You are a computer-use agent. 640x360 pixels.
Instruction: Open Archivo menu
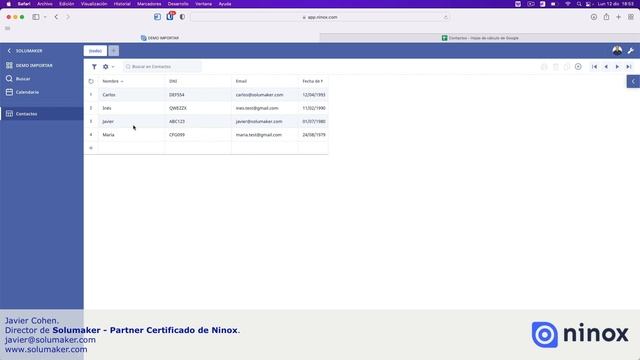coord(45,4)
